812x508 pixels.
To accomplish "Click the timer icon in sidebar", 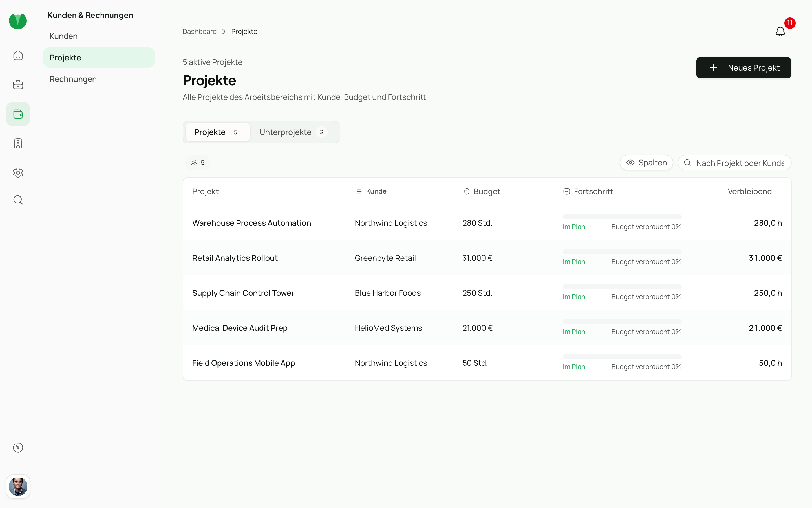I will pos(18,448).
